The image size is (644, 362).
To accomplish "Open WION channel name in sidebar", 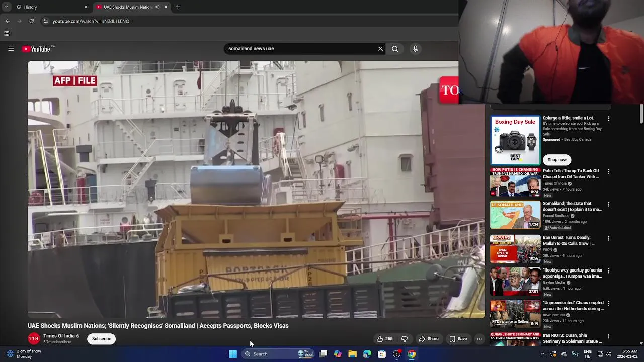I will point(547,250).
